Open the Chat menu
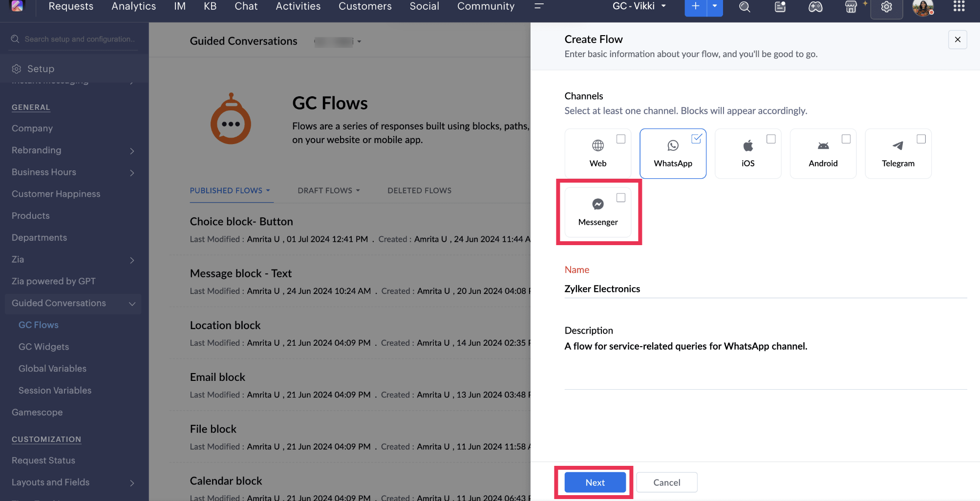 [x=246, y=6]
